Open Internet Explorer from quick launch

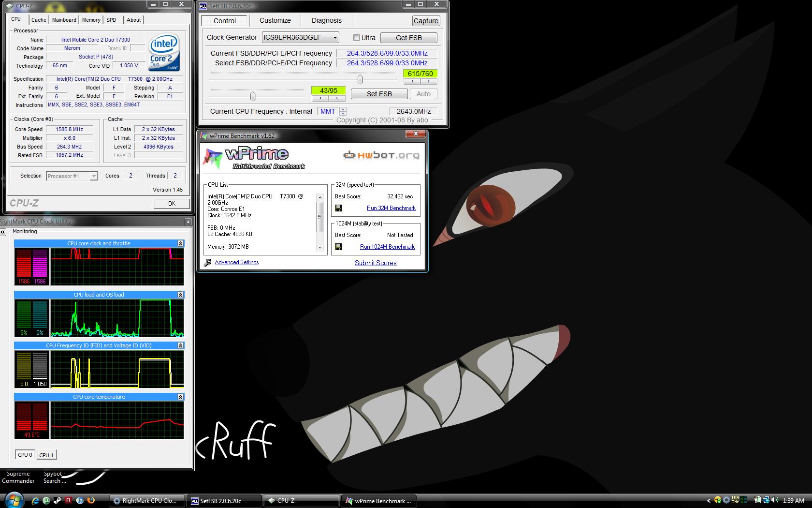tap(35, 501)
